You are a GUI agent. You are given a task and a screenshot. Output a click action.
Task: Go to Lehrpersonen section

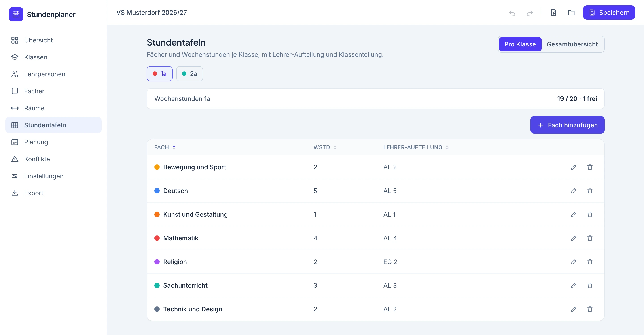point(53,74)
